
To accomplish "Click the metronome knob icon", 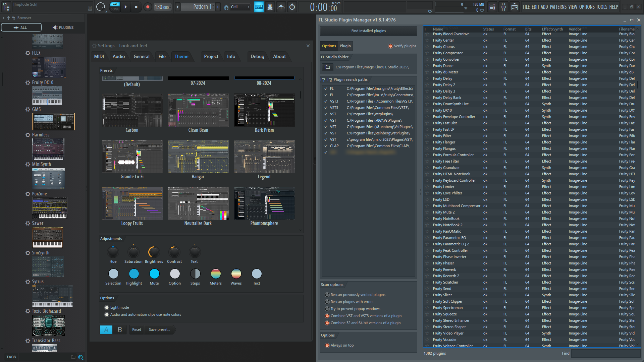I will pos(100,7).
